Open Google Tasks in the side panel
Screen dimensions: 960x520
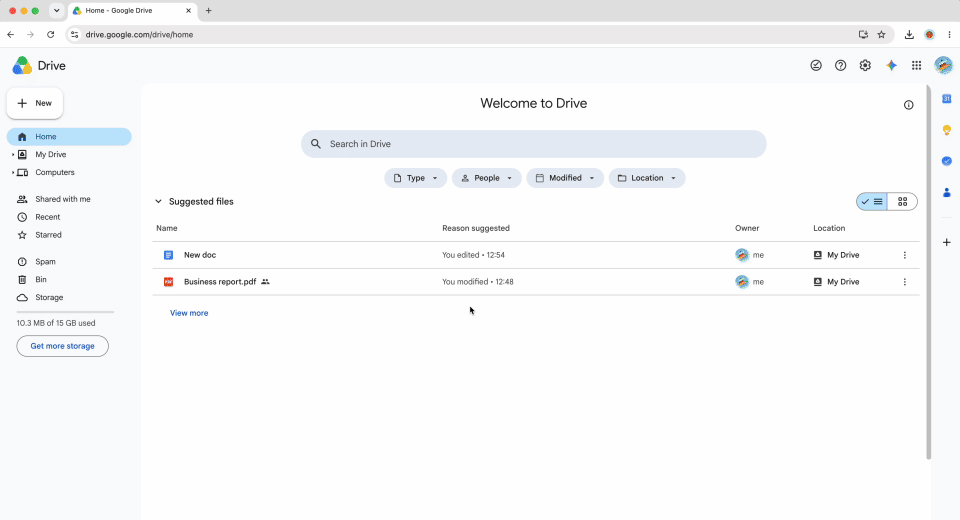(947, 161)
